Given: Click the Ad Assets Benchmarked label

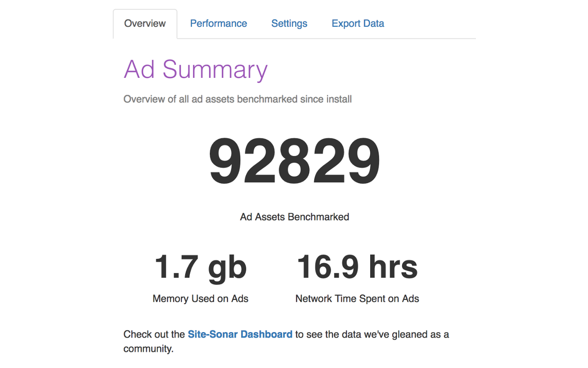Looking at the screenshot, I should pyautogui.click(x=294, y=217).
